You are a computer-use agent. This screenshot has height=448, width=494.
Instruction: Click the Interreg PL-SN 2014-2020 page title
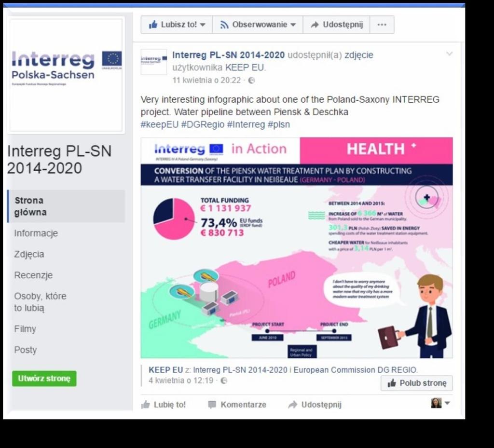(59, 160)
